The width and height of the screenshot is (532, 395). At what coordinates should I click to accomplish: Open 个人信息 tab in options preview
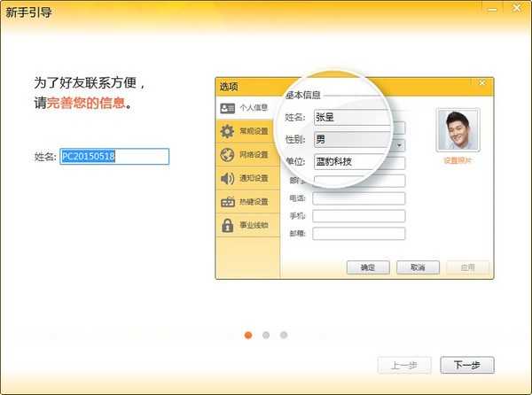point(247,108)
